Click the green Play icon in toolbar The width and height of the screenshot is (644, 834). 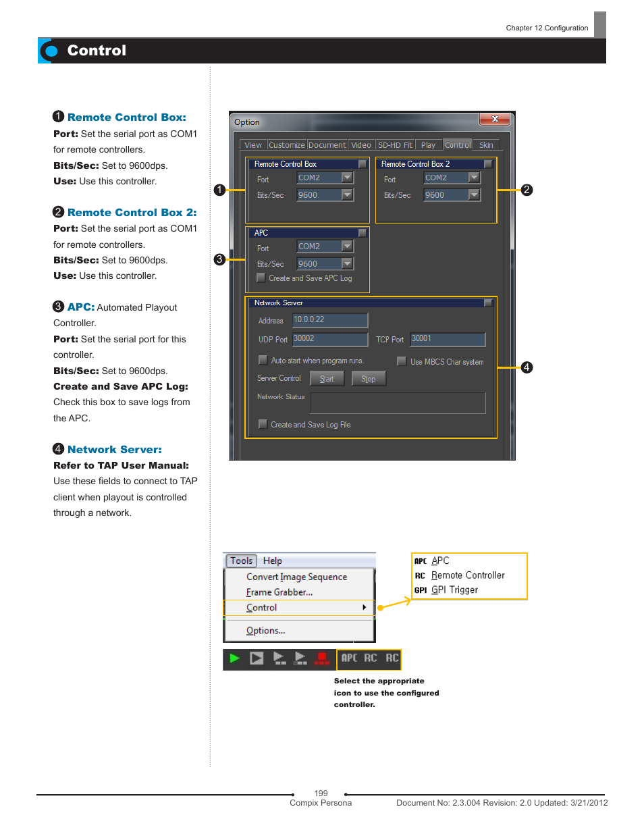point(234,658)
